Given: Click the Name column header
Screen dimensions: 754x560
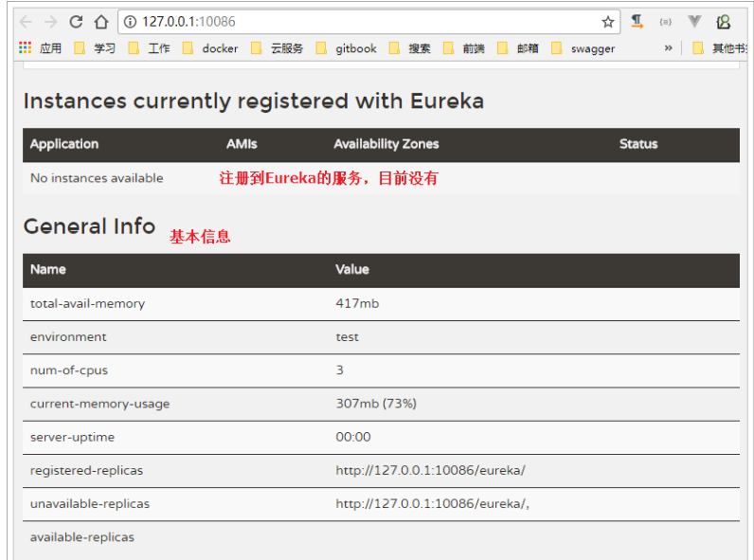Looking at the screenshot, I should (x=48, y=269).
